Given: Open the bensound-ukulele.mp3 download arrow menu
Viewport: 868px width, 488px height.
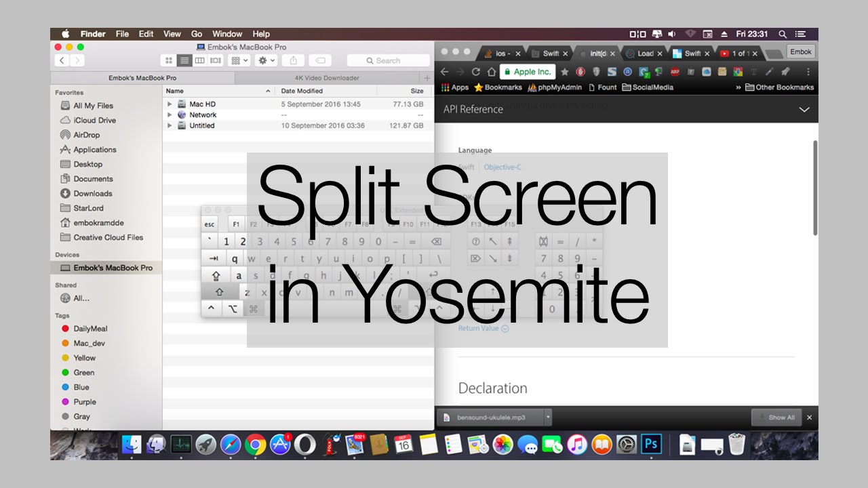Looking at the screenshot, I should point(549,418).
